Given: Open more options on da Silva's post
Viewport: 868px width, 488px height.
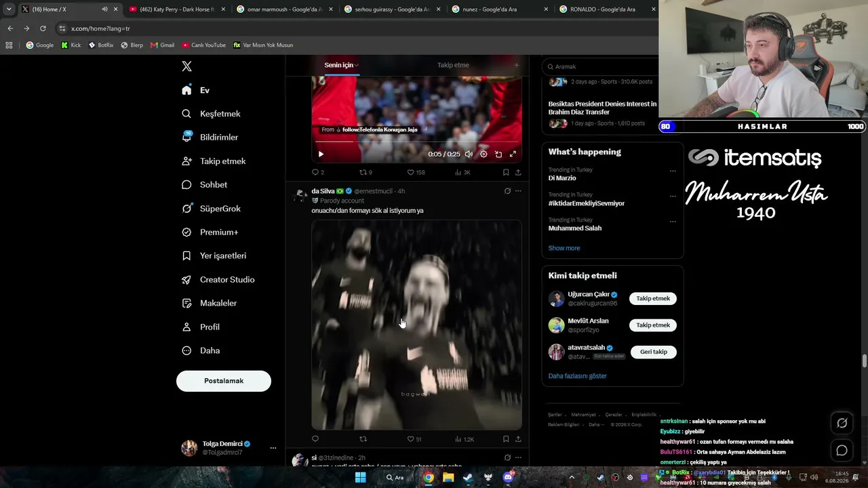Looking at the screenshot, I should 518,191.
